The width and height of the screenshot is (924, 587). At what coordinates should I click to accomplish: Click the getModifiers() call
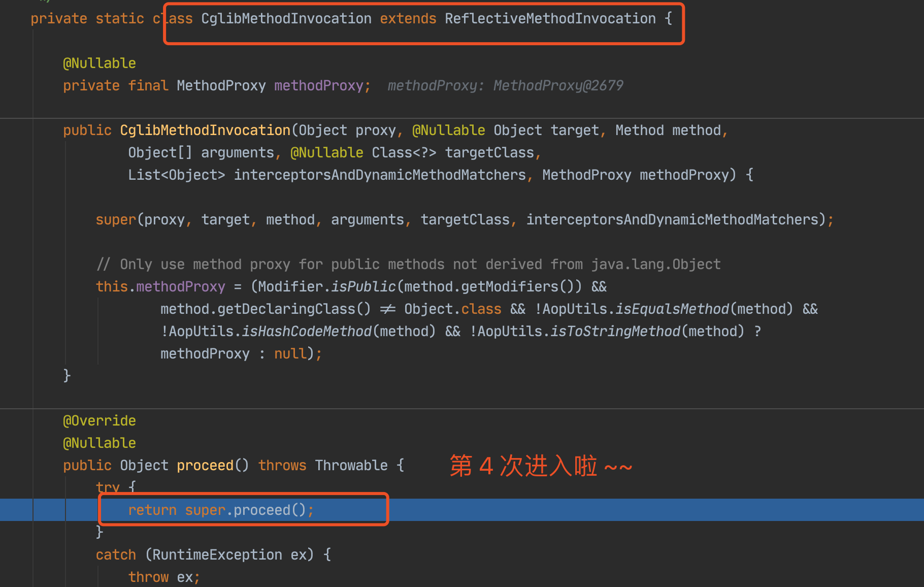518,287
